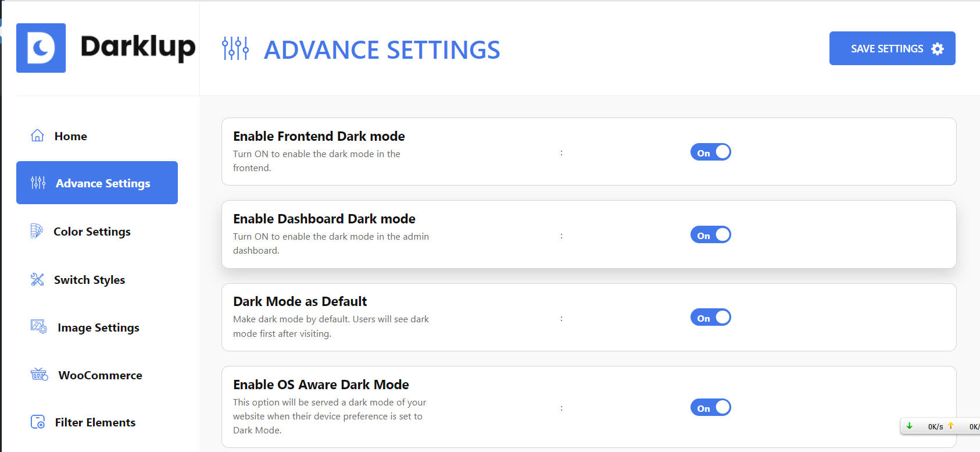The height and width of the screenshot is (452, 980).
Task: Click the Image Settings picture icon
Action: pyautogui.click(x=39, y=326)
